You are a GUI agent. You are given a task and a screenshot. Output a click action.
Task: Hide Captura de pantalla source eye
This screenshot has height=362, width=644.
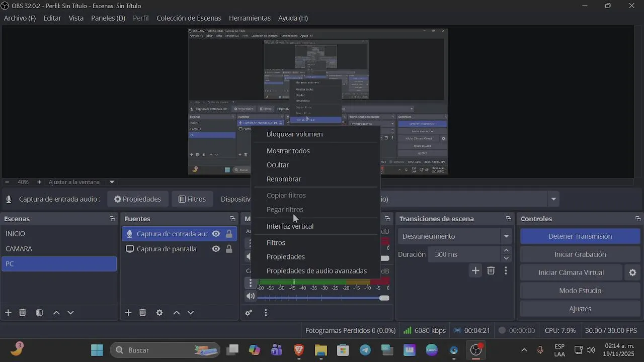click(216, 249)
